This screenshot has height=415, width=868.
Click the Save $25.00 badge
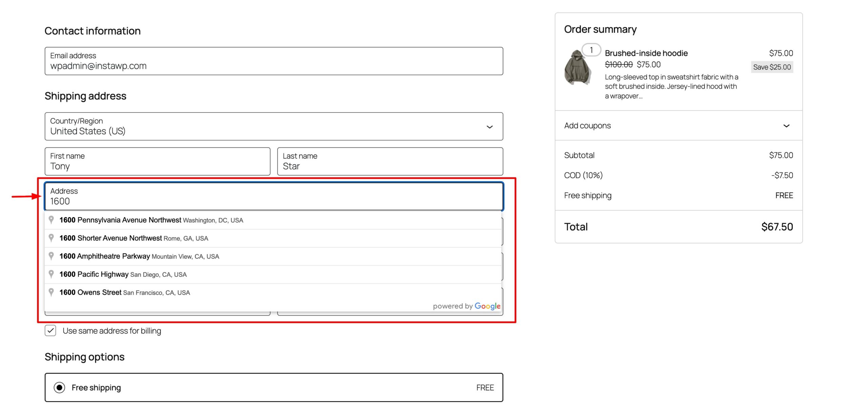coord(772,67)
